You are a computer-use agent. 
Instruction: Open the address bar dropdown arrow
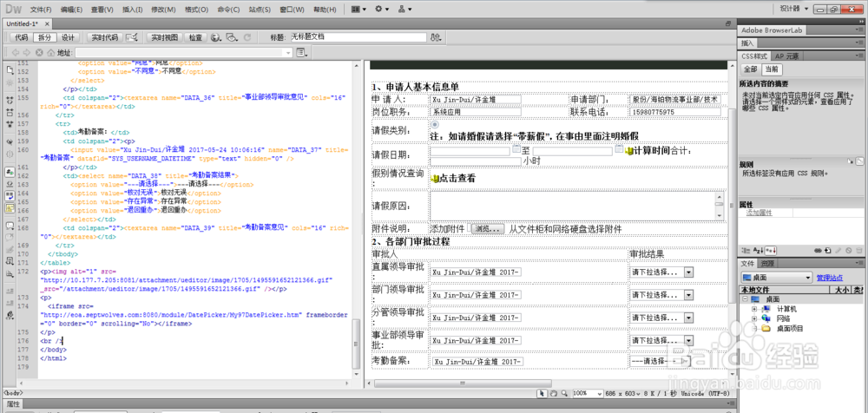pyautogui.click(x=288, y=53)
